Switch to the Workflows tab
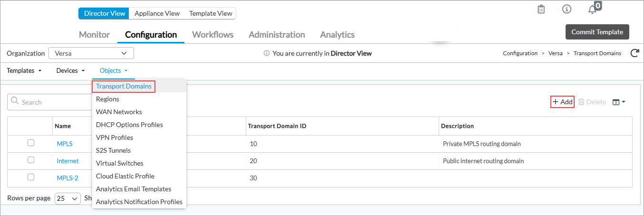Viewport: 644px width, 216px height. coord(212,35)
